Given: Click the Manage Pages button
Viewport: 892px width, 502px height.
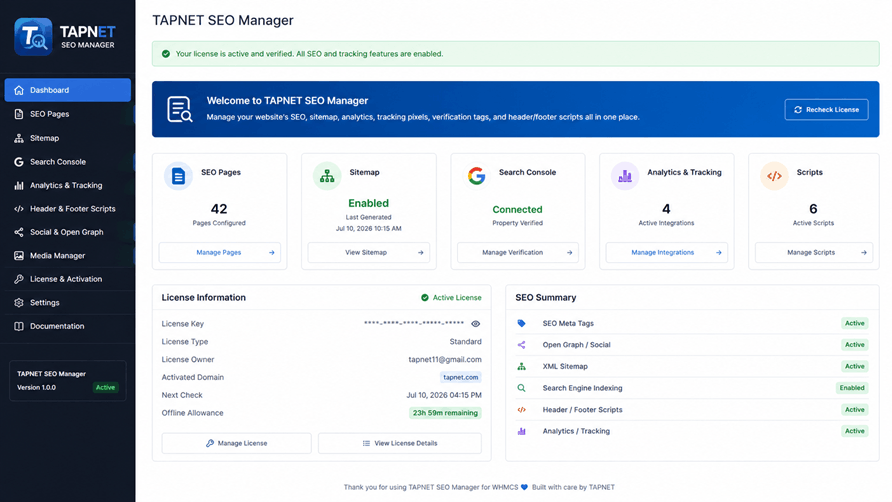Looking at the screenshot, I should (x=220, y=253).
